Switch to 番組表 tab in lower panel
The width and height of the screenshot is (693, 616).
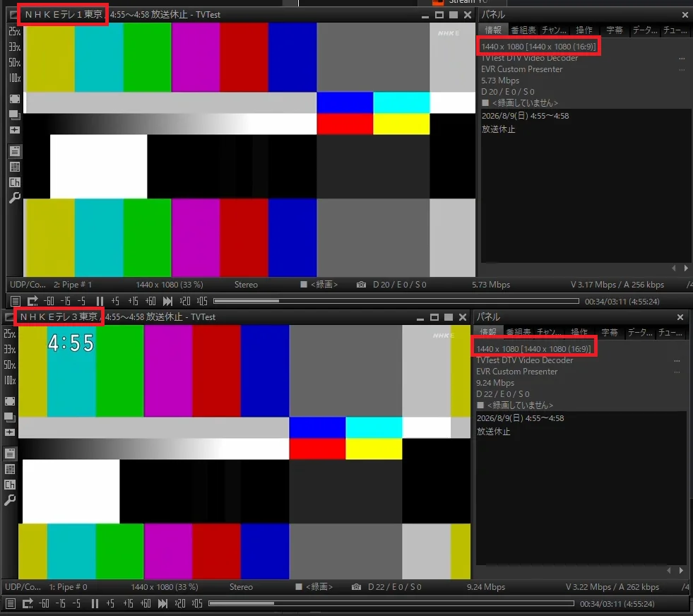(x=519, y=332)
